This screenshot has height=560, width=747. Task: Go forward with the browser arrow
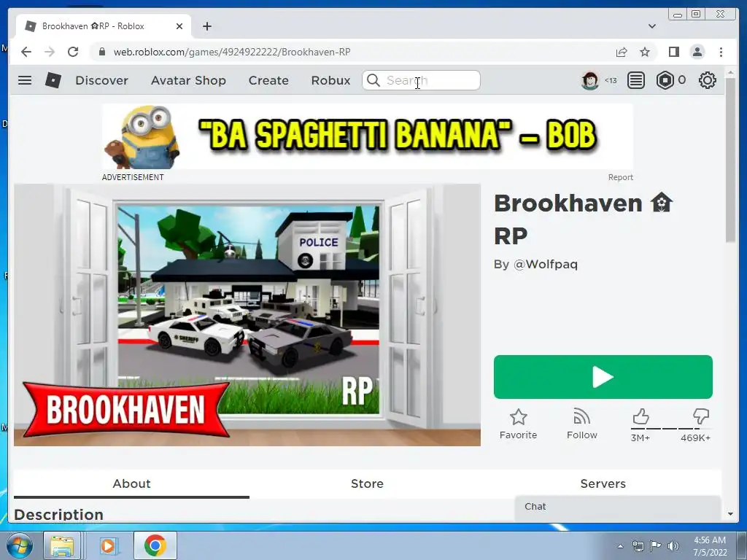(x=50, y=52)
